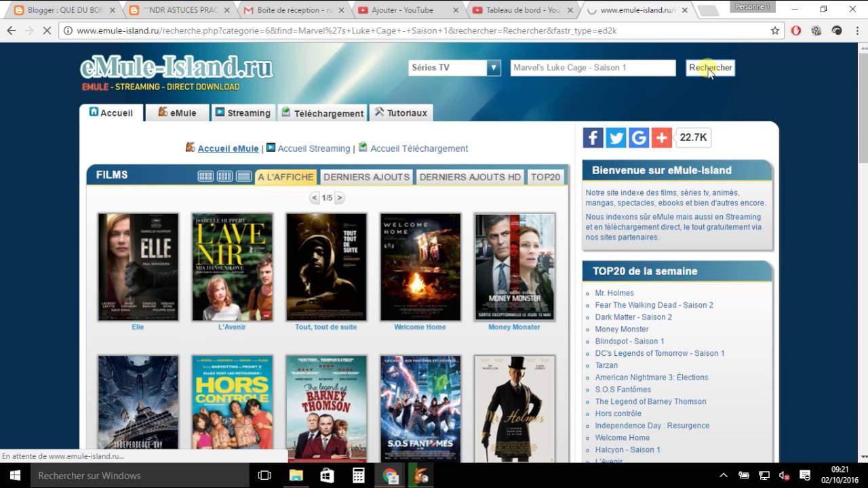
Task: Select the DERNIERS AJOUTS films tab
Action: 366,177
